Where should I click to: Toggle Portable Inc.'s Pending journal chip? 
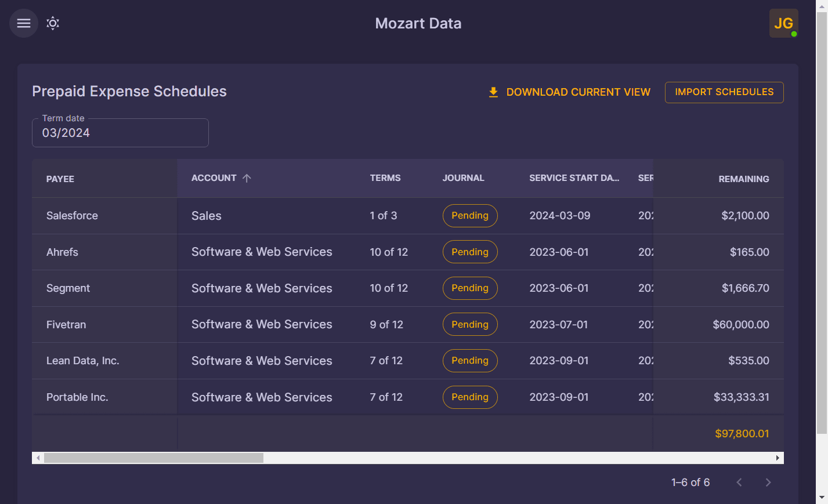click(470, 397)
